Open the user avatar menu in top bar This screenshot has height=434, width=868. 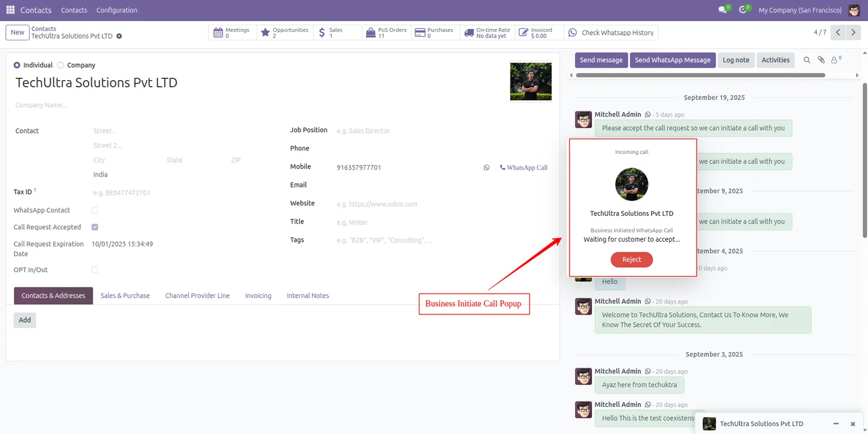pos(854,10)
